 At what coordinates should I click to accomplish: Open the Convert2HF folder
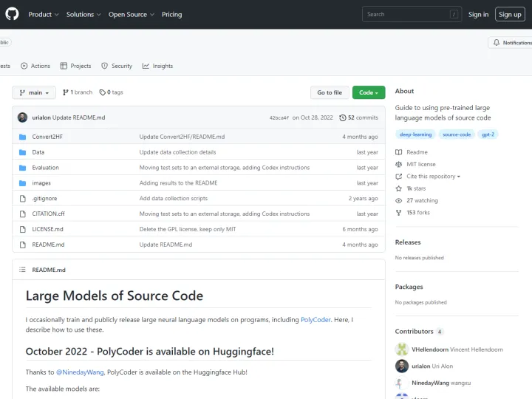point(47,137)
